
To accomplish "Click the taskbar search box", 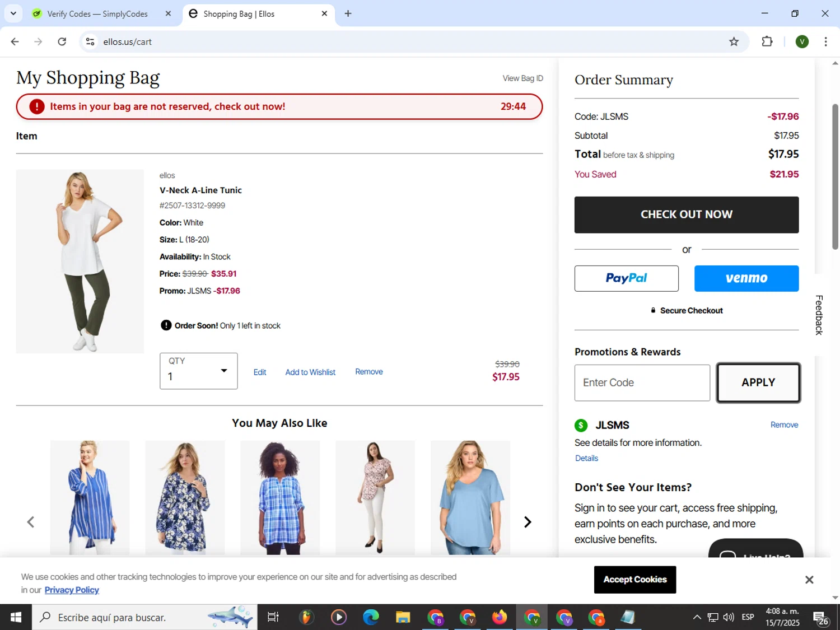I will click(x=144, y=617).
